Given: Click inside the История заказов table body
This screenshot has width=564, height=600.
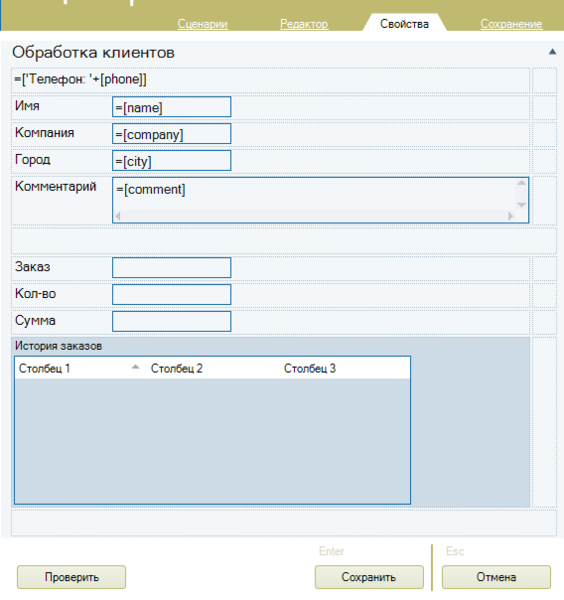Looking at the screenshot, I should (x=212, y=441).
